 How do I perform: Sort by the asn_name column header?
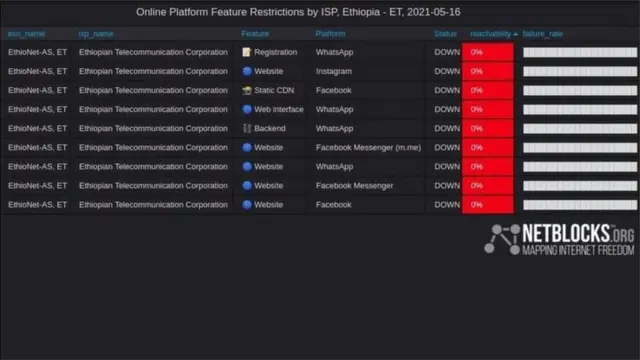click(x=27, y=34)
